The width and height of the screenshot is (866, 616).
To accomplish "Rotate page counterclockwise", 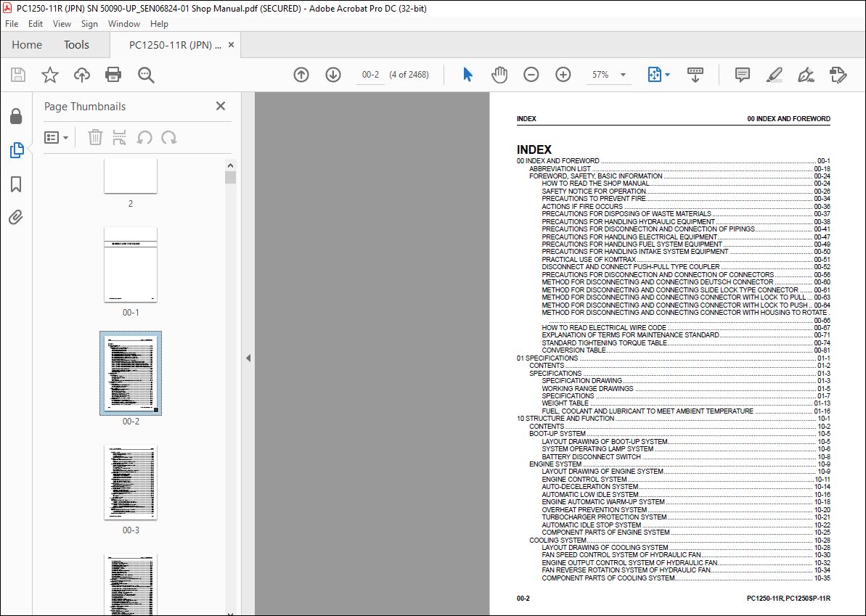I will click(144, 137).
